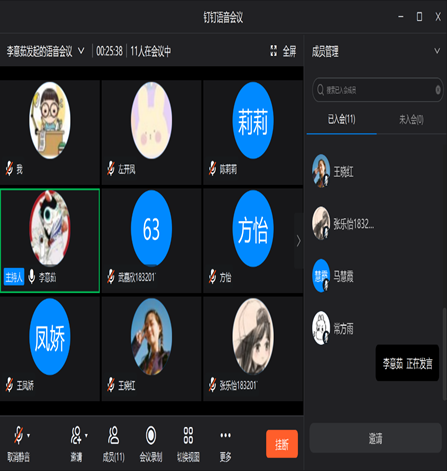Click the muted mic icon beside 我
Viewport: 447px width, 471px height.
click(9, 169)
